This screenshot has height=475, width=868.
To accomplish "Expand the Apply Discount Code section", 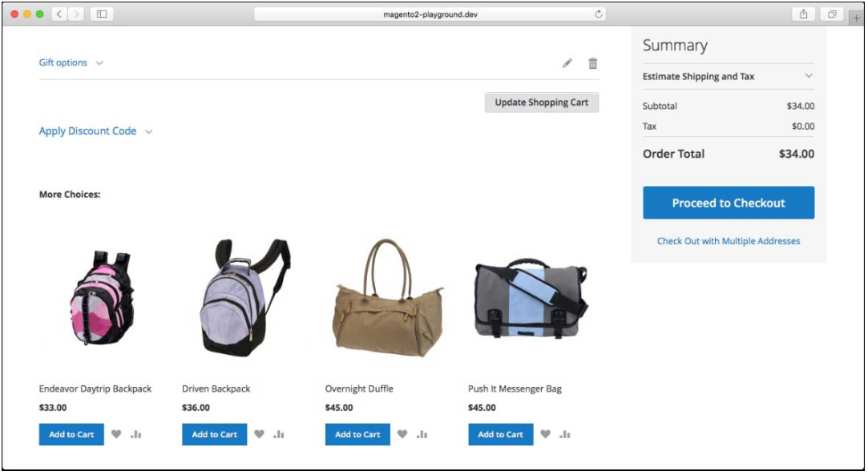I will tap(95, 131).
